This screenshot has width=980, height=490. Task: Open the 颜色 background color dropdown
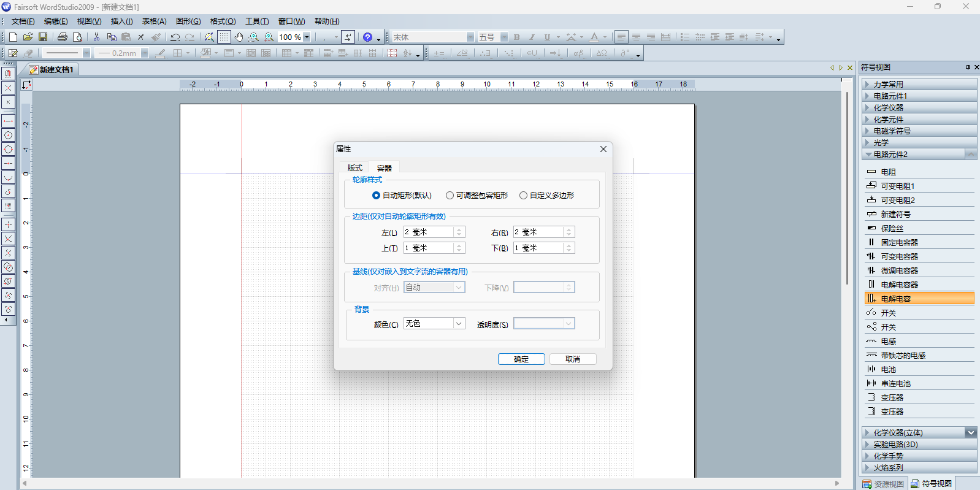click(458, 324)
